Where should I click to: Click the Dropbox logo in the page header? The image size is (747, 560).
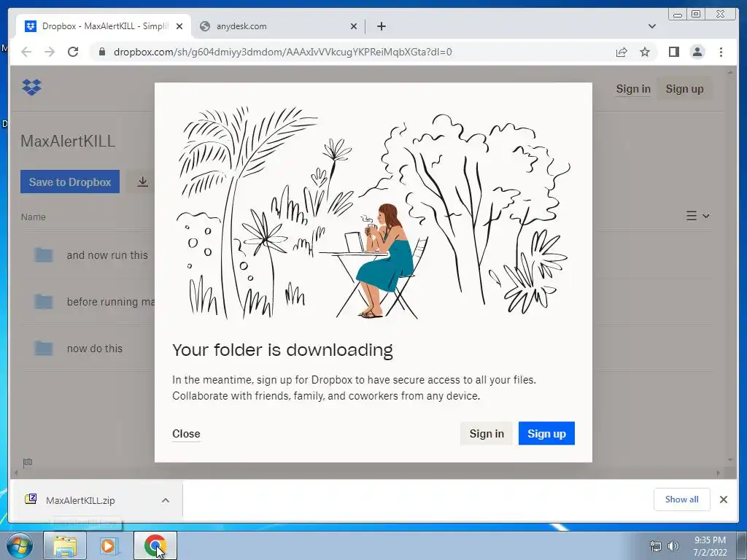click(x=31, y=87)
